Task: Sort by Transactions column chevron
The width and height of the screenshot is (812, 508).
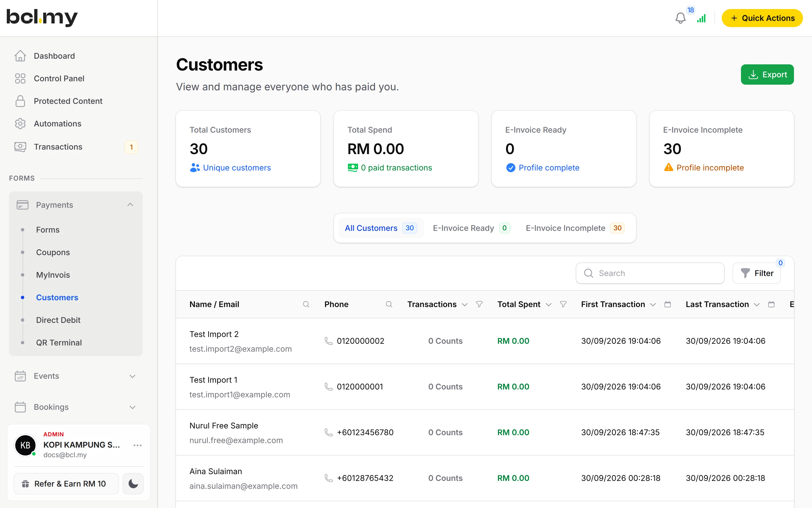Action: click(x=464, y=305)
